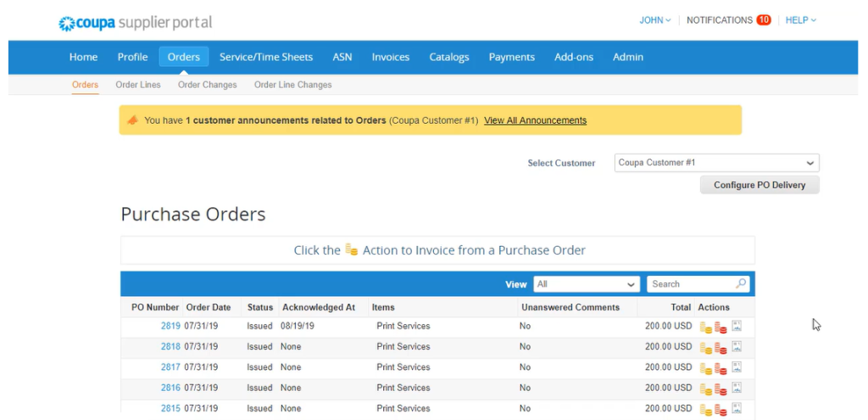Create invoice (gold coins) for PO 2819
This screenshot has width=868, height=420.
click(x=706, y=327)
